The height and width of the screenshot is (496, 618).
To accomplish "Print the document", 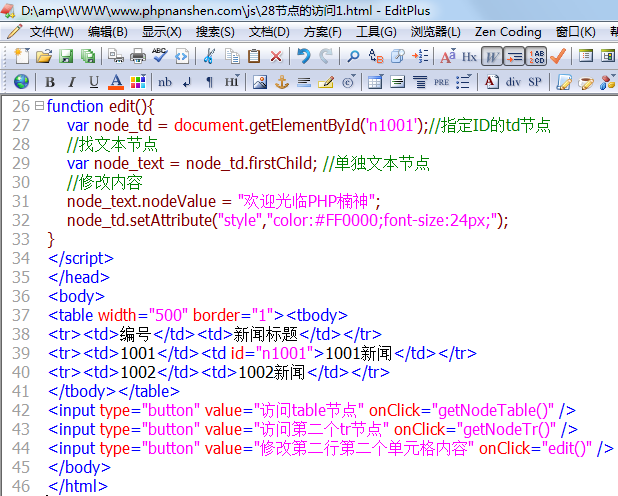I will point(138,56).
